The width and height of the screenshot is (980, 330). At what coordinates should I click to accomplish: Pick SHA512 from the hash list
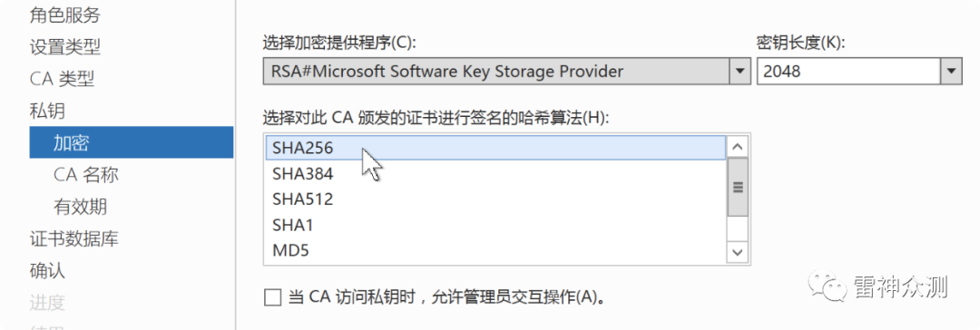tap(495, 199)
